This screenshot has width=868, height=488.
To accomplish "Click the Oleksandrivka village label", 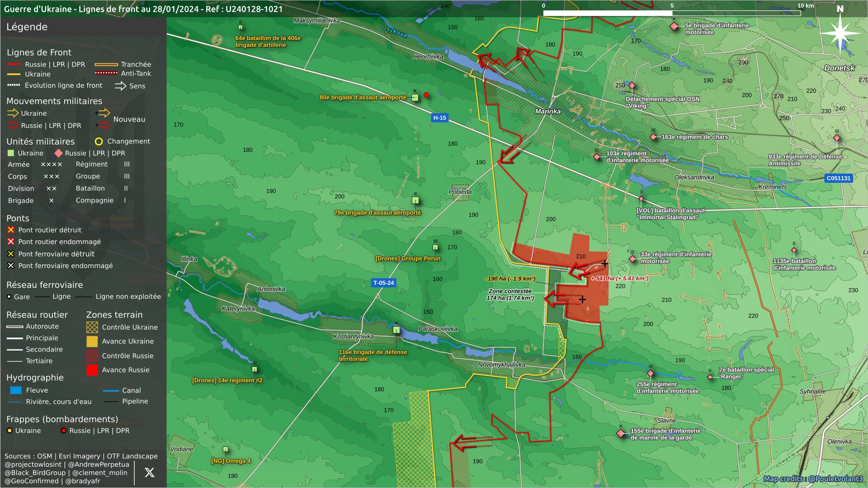I will pos(694,177).
